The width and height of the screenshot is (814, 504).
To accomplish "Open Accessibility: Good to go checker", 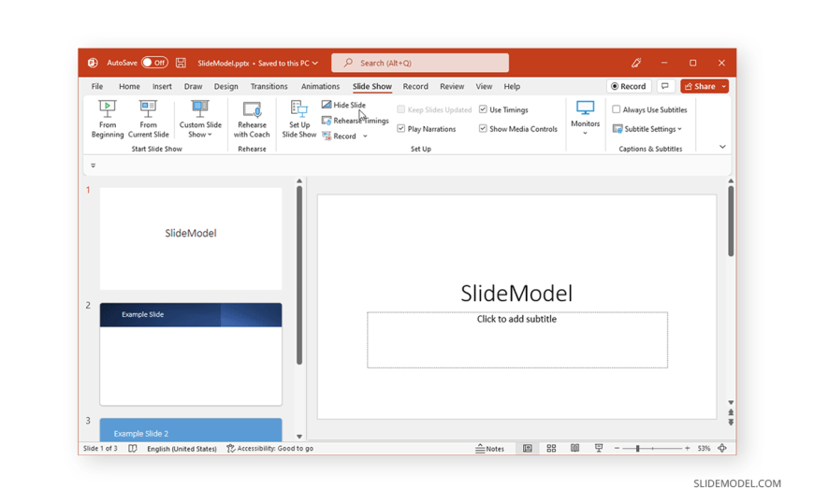I will (270, 449).
